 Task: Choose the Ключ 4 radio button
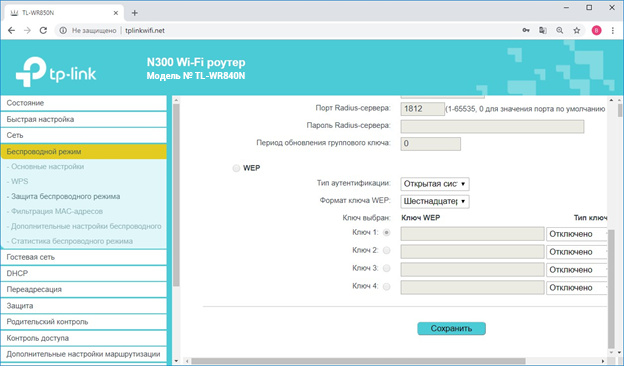[x=386, y=286]
